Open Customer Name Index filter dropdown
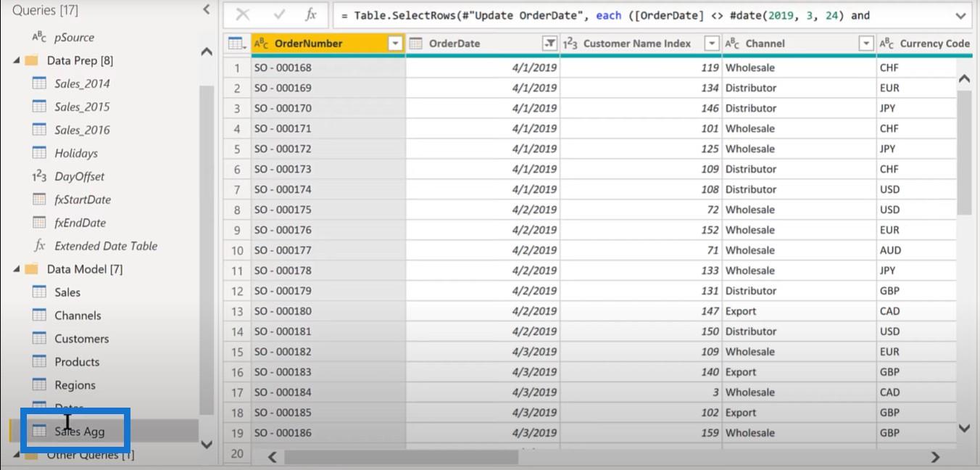The height and width of the screenshot is (470, 980). coord(712,44)
